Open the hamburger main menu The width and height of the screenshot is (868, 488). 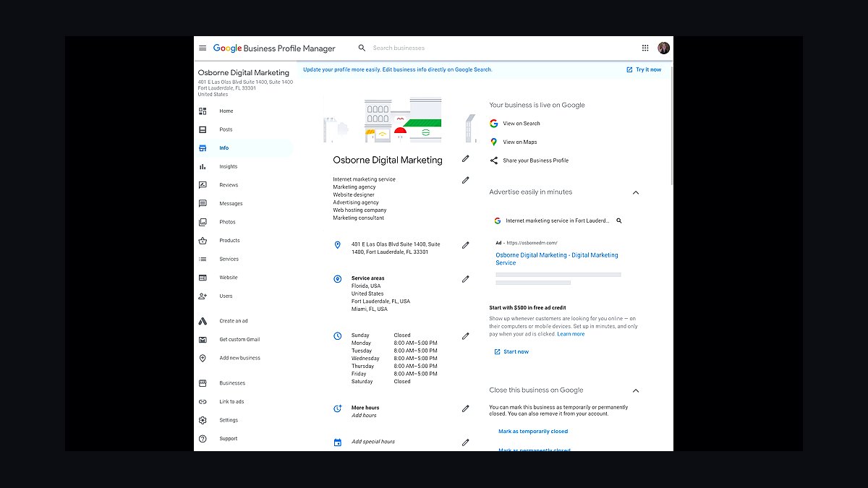203,48
